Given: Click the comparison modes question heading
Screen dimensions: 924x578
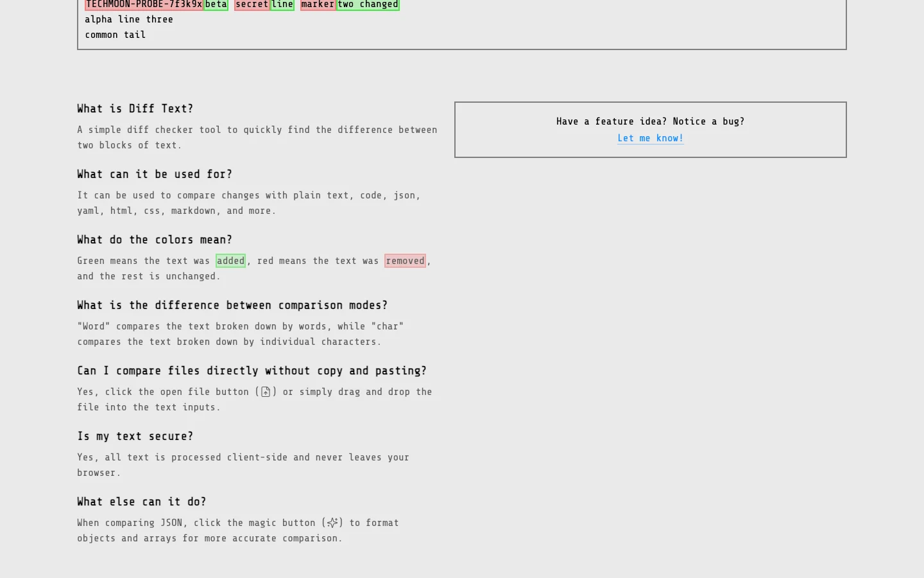Looking at the screenshot, I should [x=232, y=305].
